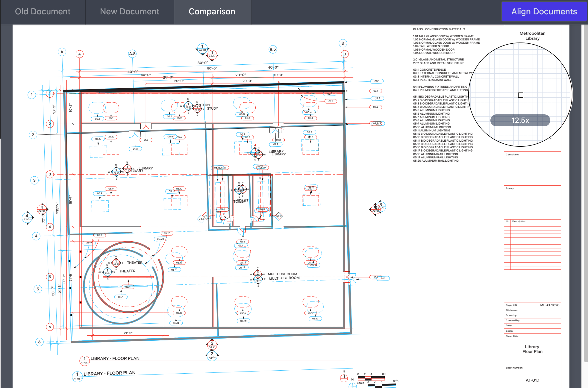Image resolution: width=588 pixels, height=388 pixels.
Task: Click the 12.5x zoom level pill
Action: coord(520,120)
